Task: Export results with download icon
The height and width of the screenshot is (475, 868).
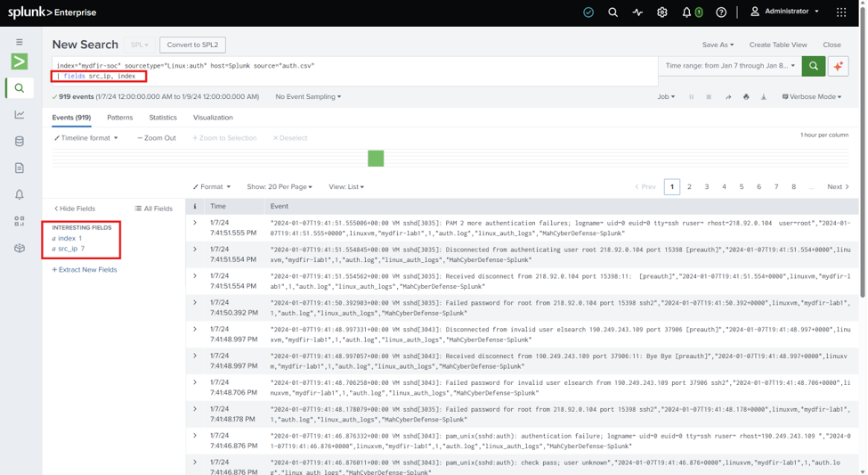Action: (763, 97)
